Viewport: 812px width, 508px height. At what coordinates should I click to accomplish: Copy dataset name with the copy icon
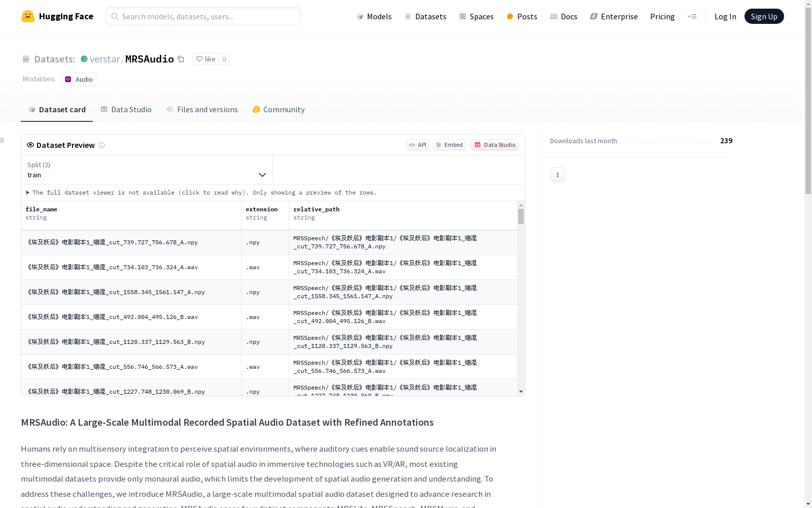point(181,59)
